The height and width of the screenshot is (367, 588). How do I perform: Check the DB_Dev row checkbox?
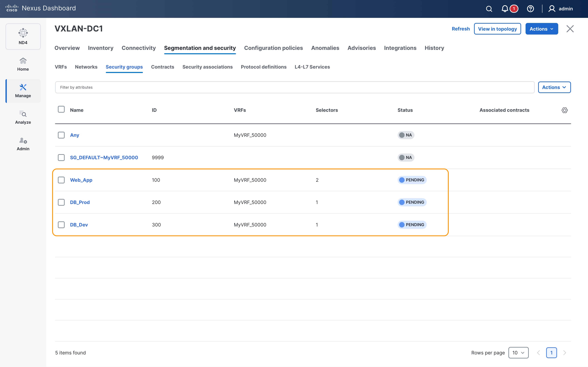pos(61,225)
